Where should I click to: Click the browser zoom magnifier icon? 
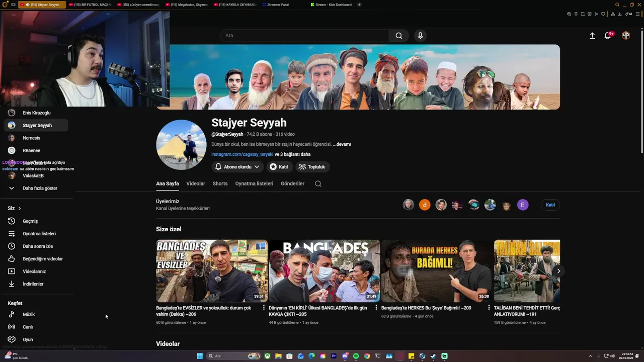click(569, 14)
